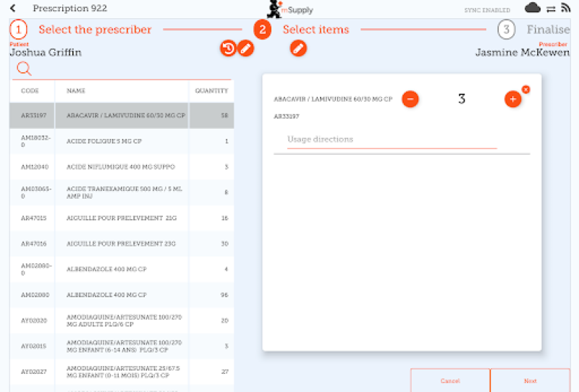Click the wireless signal icon at top right

(x=566, y=9)
